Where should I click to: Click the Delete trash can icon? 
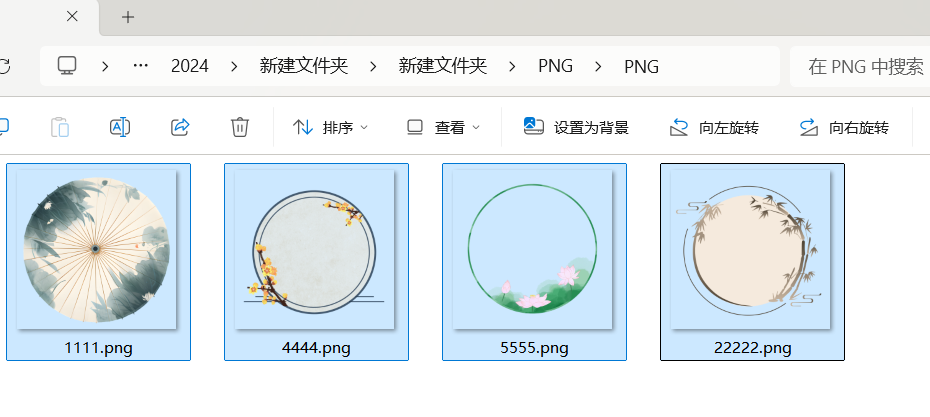point(240,127)
